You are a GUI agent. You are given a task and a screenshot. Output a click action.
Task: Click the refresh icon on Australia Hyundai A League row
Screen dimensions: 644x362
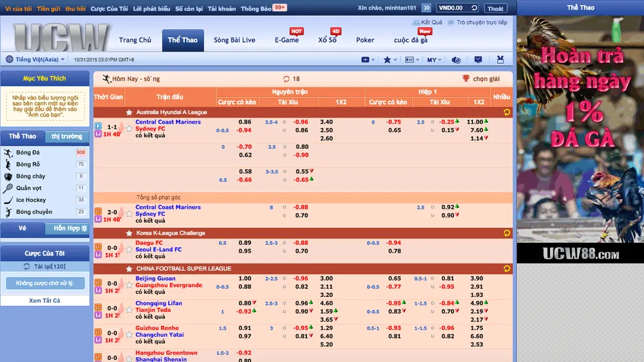(507, 112)
